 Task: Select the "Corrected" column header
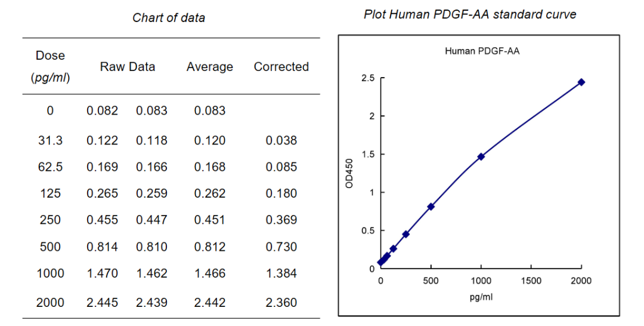pos(281,67)
